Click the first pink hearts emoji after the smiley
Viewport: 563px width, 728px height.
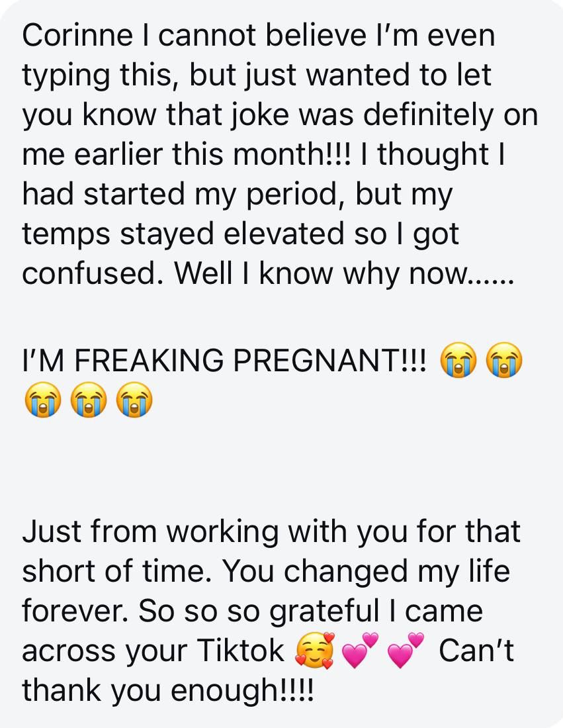[360, 651]
